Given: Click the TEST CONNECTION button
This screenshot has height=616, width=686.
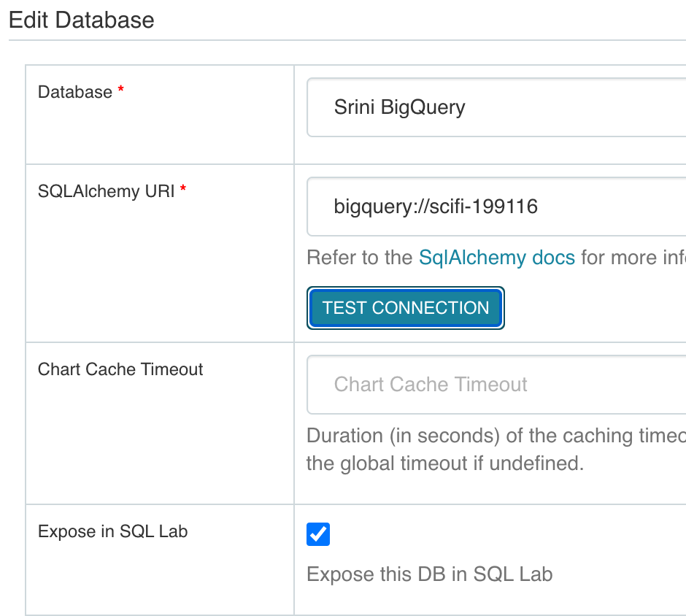Looking at the screenshot, I should pos(405,307).
